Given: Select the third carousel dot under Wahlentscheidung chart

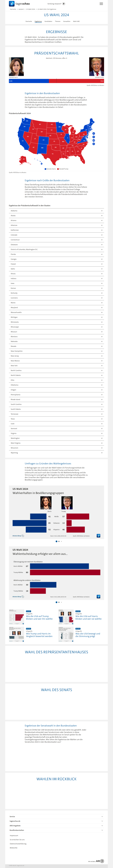Looking at the screenshot, I should click(x=61, y=602).
